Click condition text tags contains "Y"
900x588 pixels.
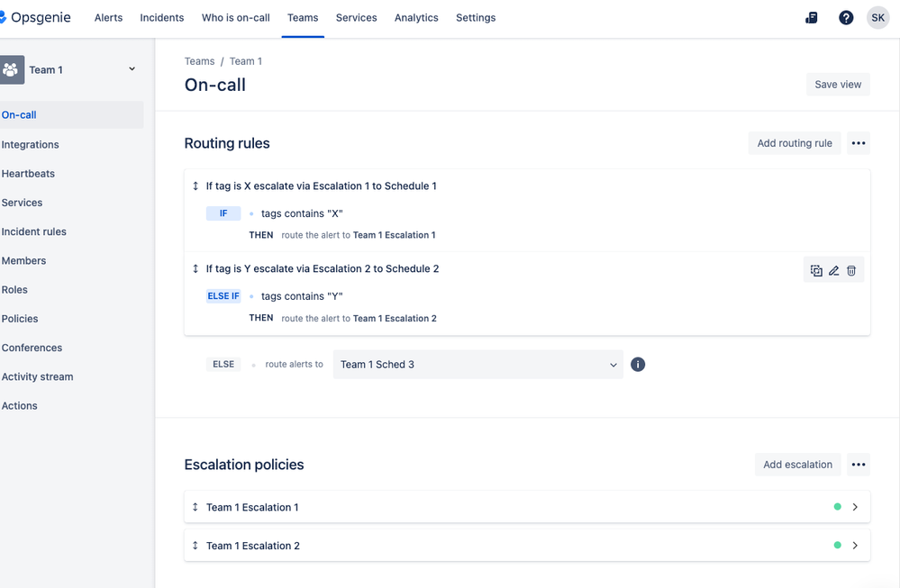[x=302, y=296]
